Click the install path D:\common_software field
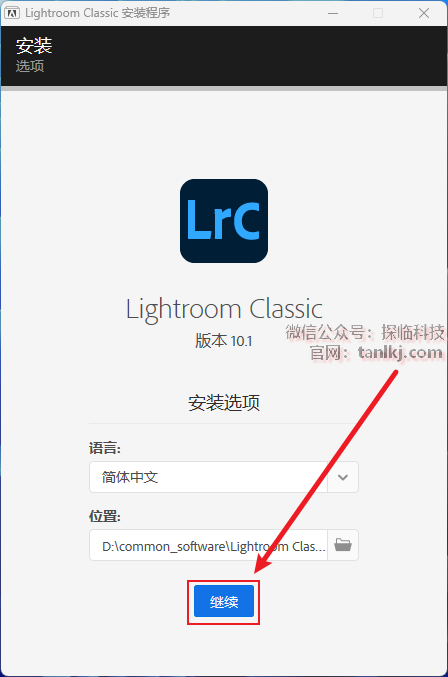The height and width of the screenshot is (677, 448). [208, 545]
